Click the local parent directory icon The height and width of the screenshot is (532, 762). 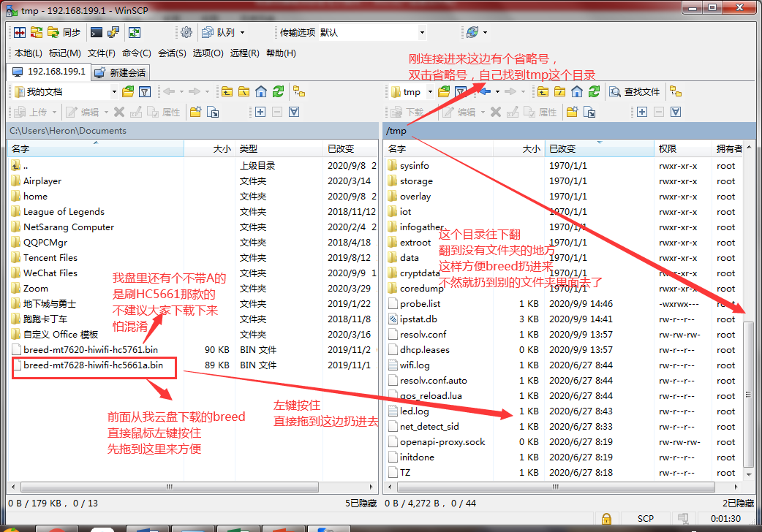pyautogui.click(x=227, y=91)
